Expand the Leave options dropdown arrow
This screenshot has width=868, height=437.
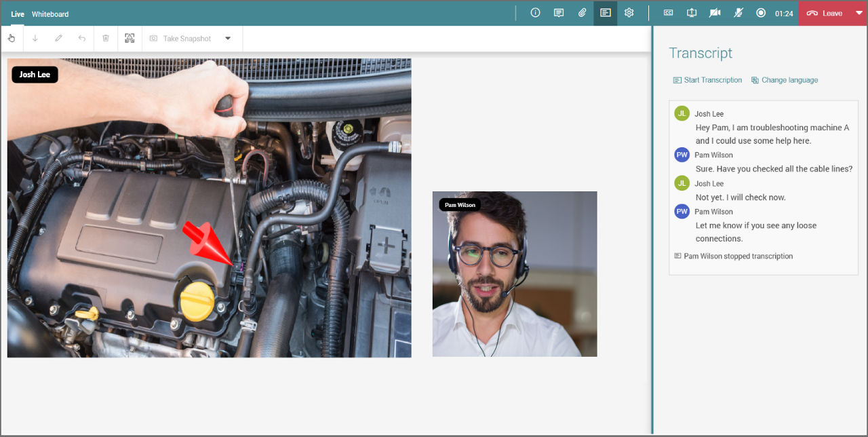click(x=859, y=13)
